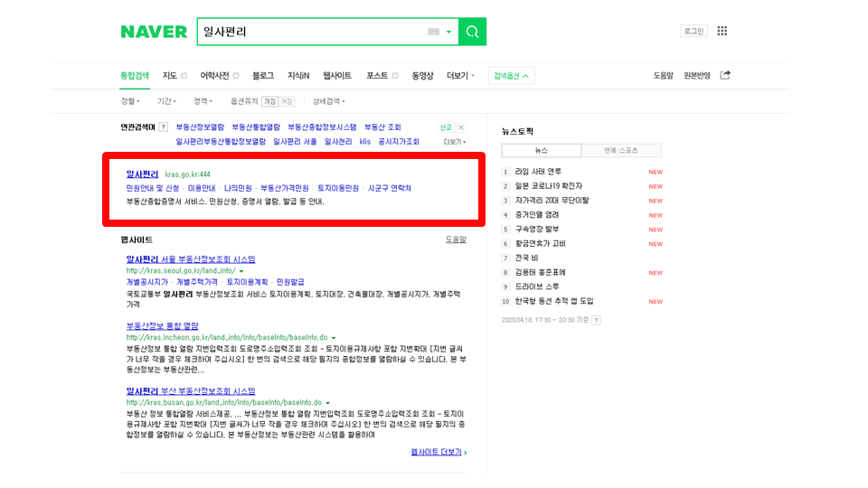Open 일사편리 부산 부동산정보조회 시스템 result
Image resolution: width=868 pixels, height=488 pixels.
coord(191,390)
